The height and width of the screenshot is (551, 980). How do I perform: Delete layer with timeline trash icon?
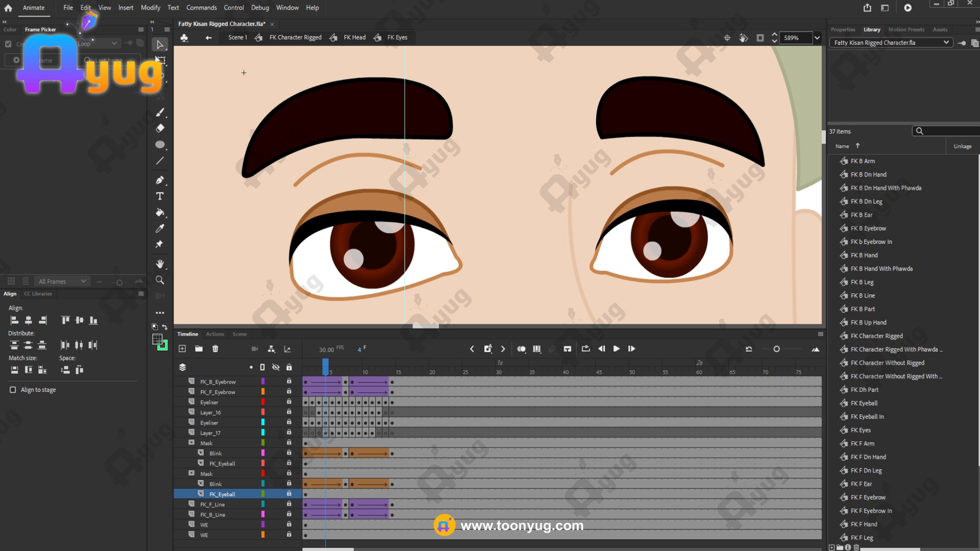215,349
